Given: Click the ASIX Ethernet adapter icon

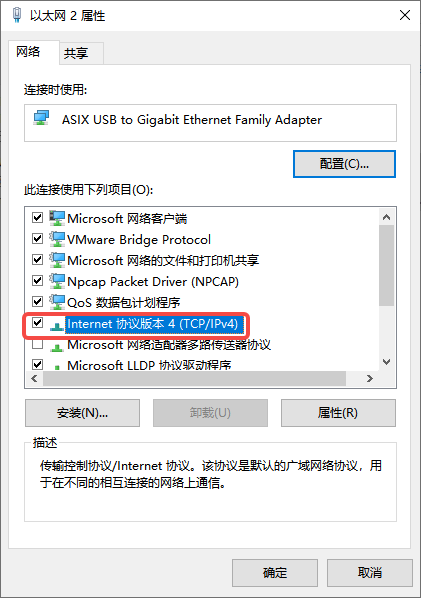Looking at the screenshot, I should (41, 118).
